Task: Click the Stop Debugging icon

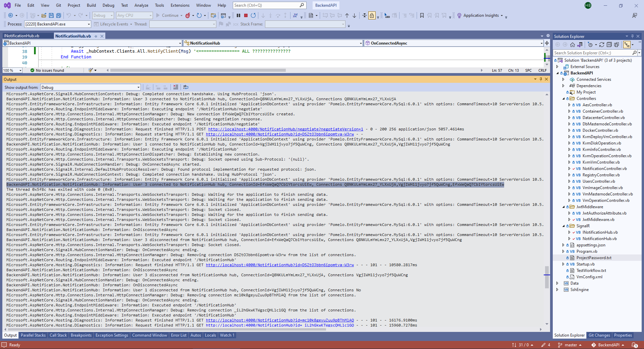Action: [x=245, y=15]
